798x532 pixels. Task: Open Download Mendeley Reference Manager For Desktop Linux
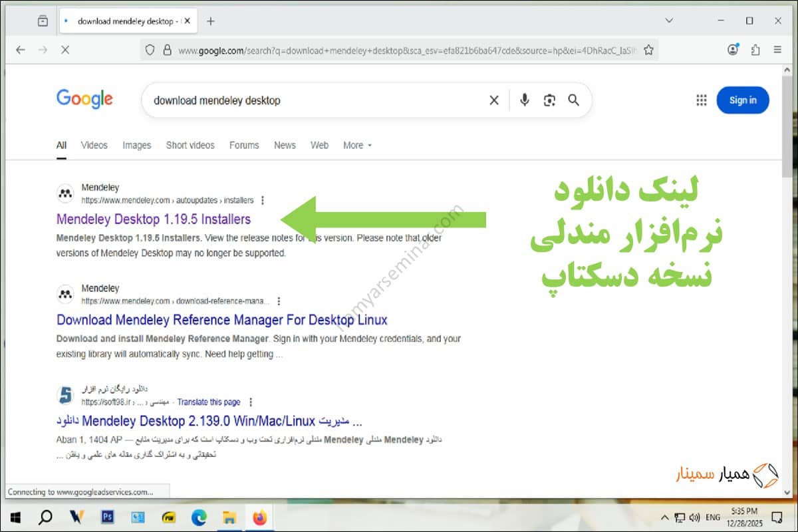222,320
